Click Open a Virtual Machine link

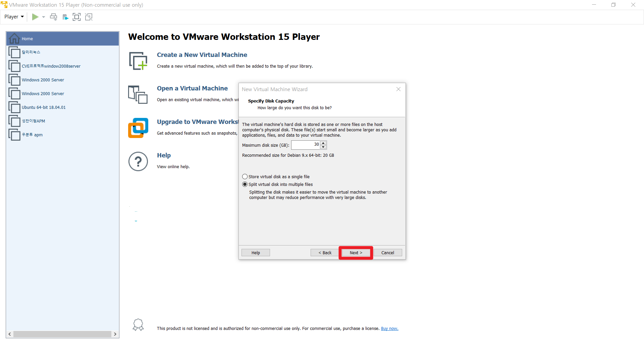coord(192,88)
